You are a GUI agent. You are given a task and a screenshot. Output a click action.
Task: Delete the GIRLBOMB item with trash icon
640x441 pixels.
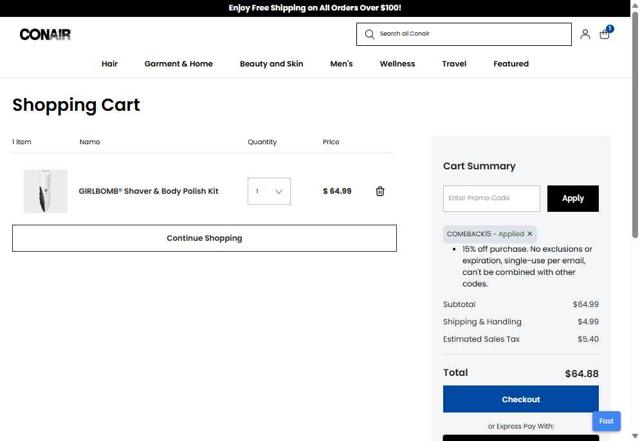[380, 191]
